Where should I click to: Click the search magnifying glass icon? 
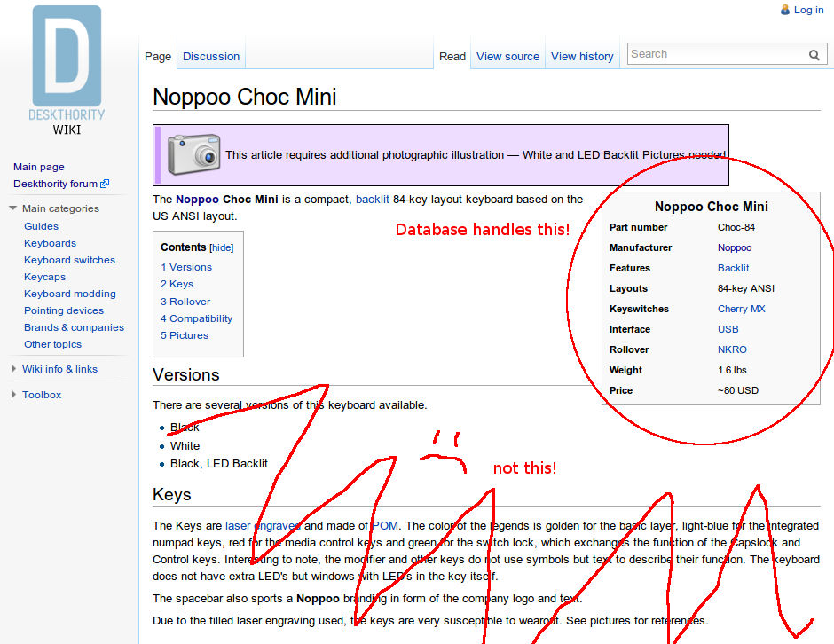tap(814, 54)
